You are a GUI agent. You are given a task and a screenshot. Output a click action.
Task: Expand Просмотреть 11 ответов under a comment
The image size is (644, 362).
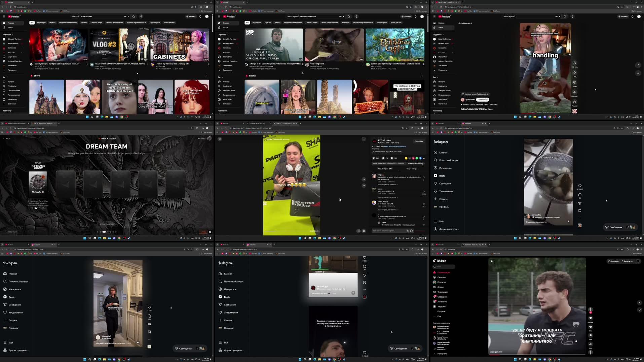point(387,197)
